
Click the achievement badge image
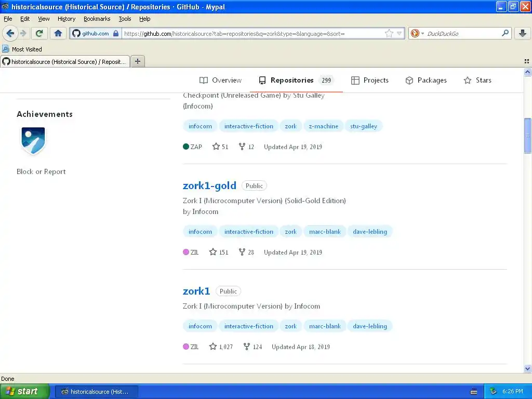pos(33,140)
